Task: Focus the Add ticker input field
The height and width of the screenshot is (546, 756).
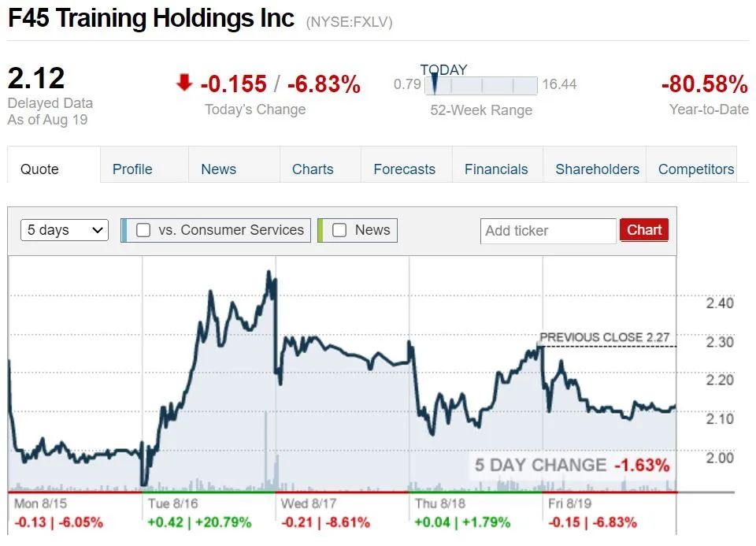Action: click(x=548, y=231)
